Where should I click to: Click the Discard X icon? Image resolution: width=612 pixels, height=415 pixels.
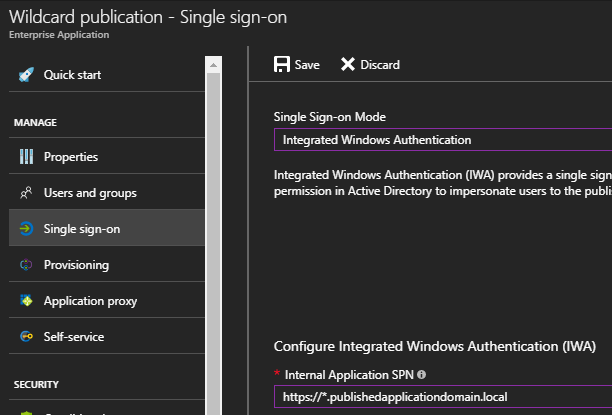tap(348, 65)
